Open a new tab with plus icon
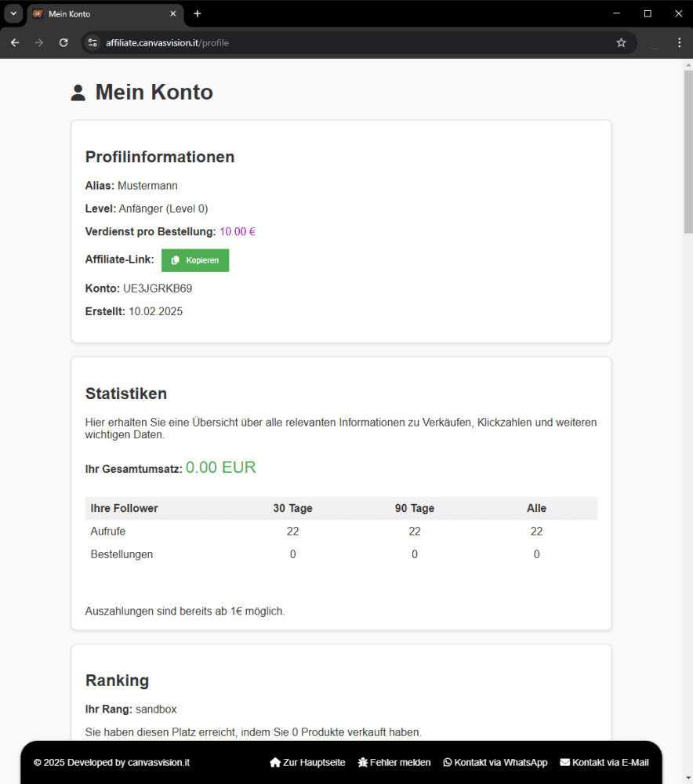The image size is (693, 784). pos(198,13)
